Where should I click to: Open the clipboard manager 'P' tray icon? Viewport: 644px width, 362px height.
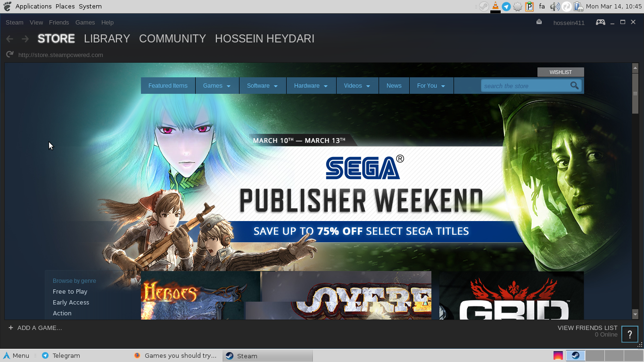(x=529, y=6)
